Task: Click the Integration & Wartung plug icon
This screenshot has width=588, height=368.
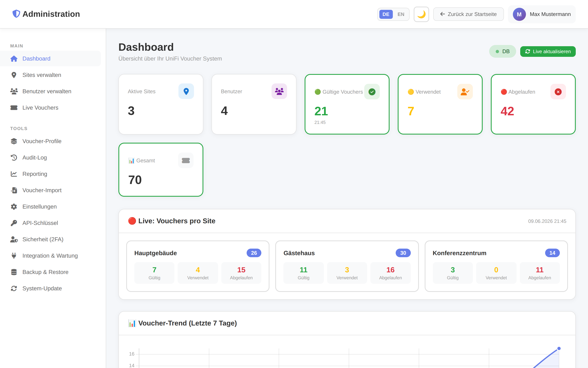Action: (x=14, y=256)
